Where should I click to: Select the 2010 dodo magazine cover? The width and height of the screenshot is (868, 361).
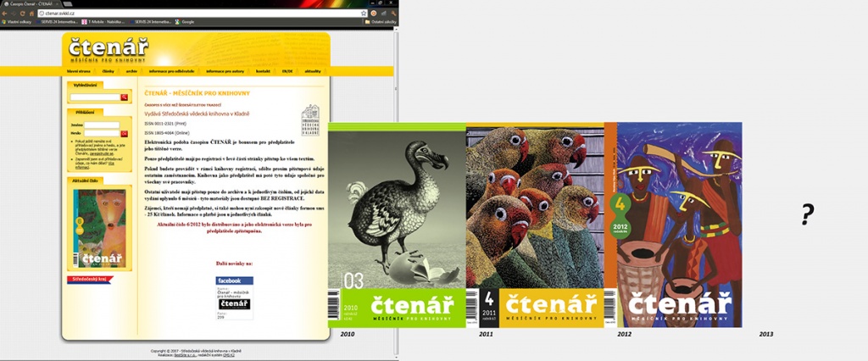pyautogui.click(x=397, y=225)
